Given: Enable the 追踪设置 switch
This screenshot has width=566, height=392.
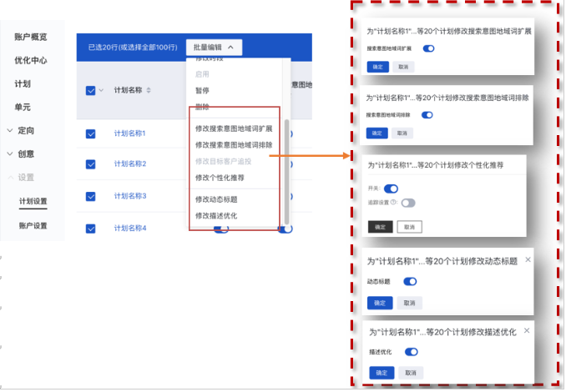Looking at the screenshot, I should (x=408, y=203).
